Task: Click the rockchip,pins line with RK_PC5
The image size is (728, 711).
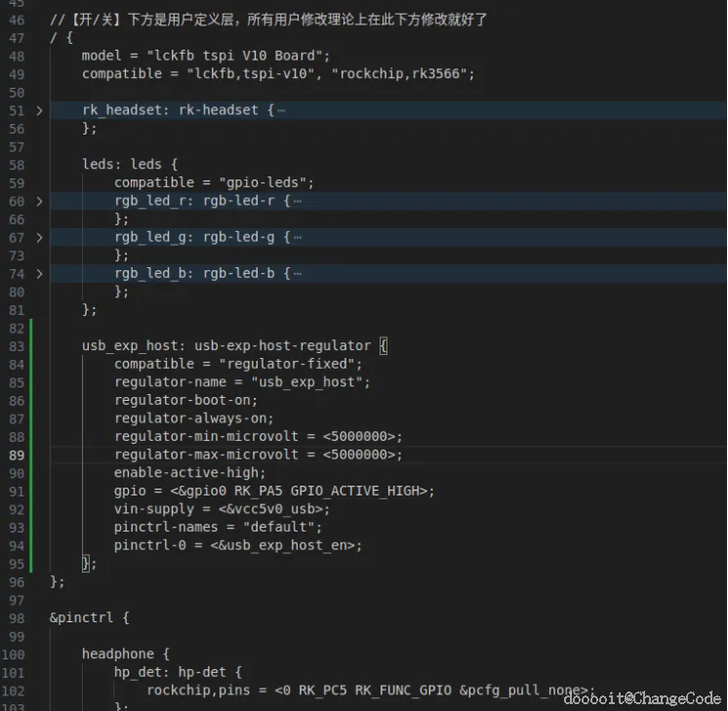Action: point(370,691)
